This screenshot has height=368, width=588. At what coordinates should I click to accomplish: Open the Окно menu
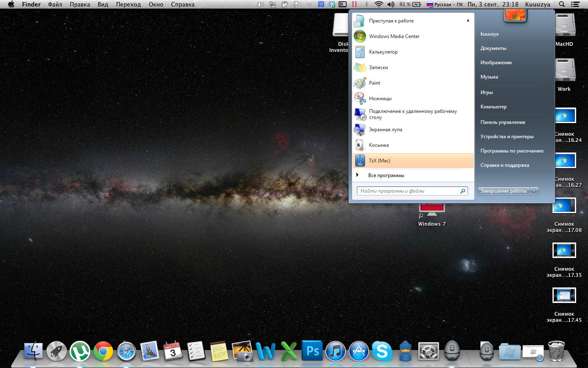tap(156, 4)
